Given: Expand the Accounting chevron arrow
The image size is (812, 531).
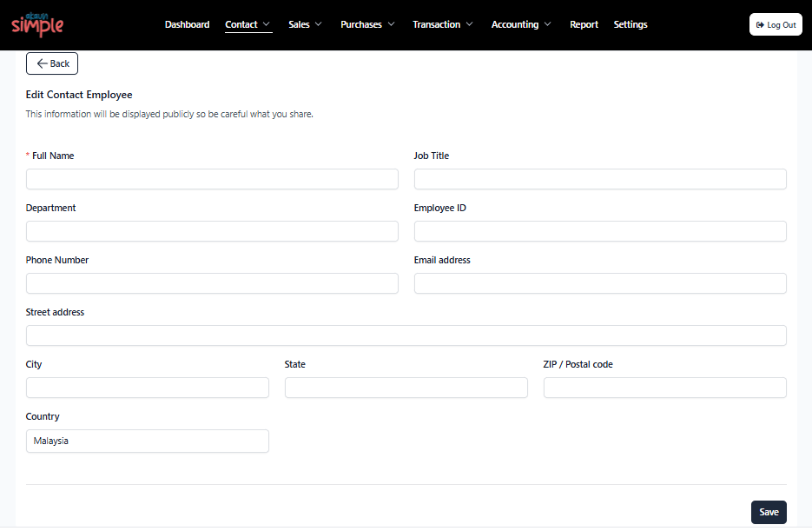Looking at the screenshot, I should coord(547,24).
